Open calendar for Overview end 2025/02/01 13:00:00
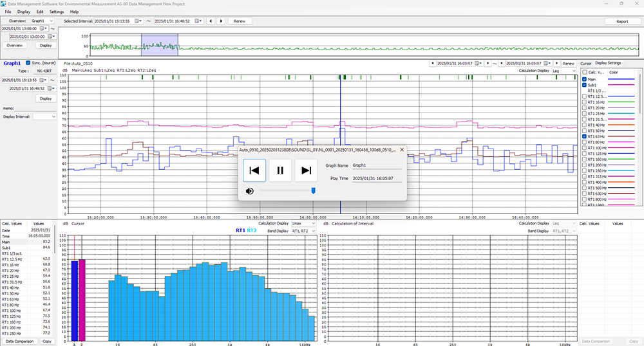The height and width of the screenshot is (346, 644). tap(51, 37)
